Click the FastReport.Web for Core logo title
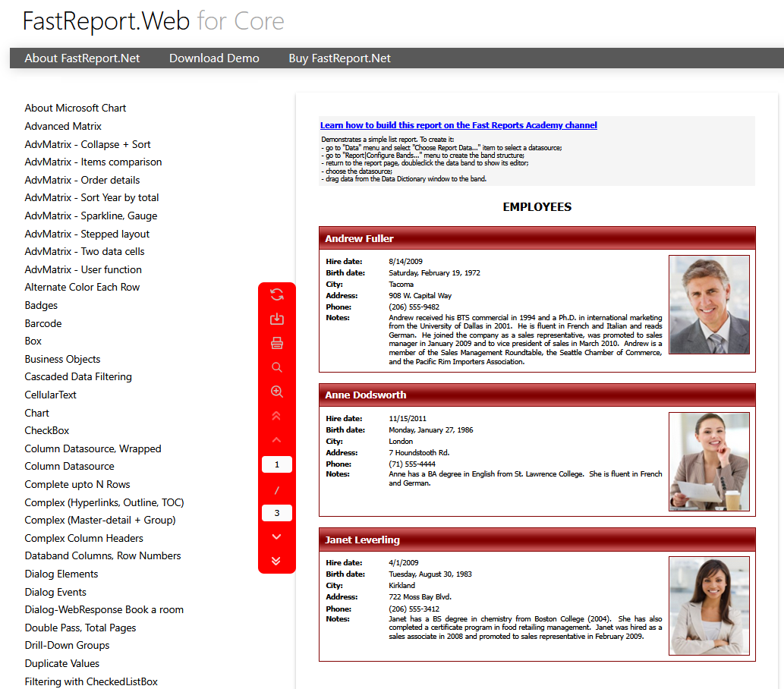The image size is (784, 689). click(153, 21)
